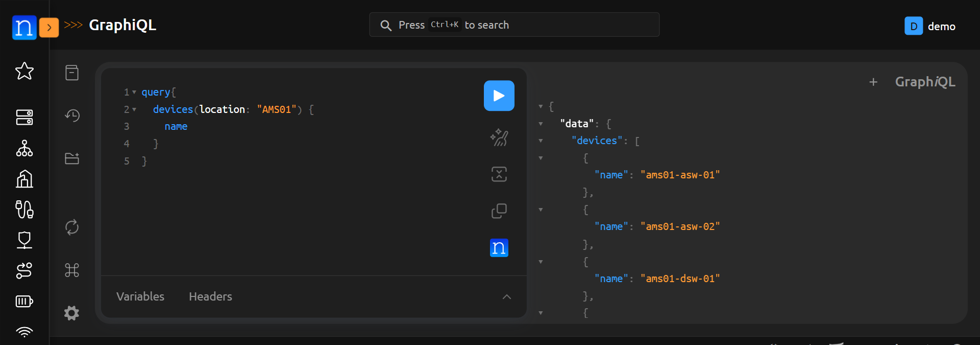Open the GraphiQL settings gear
This screenshot has width=980, height=345.
coord(72,313)
